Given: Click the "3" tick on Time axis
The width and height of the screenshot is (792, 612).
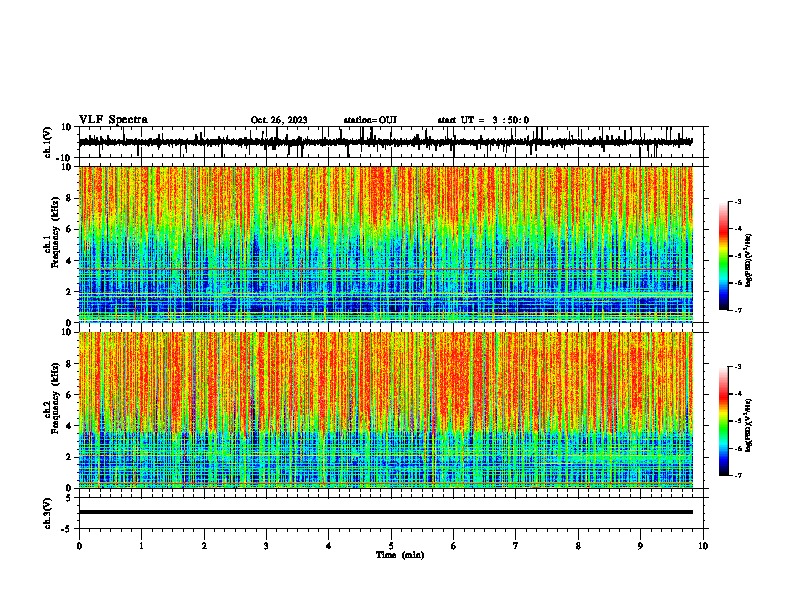Looking at the screenshot, I should point(266,546).
